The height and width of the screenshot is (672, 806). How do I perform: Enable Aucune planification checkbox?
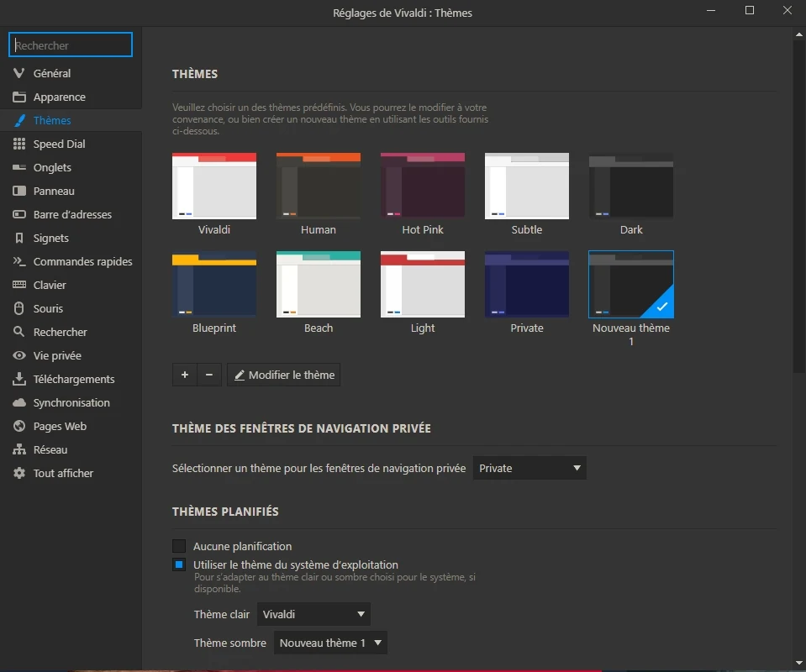pyautogui.click(x=179, y=546)
